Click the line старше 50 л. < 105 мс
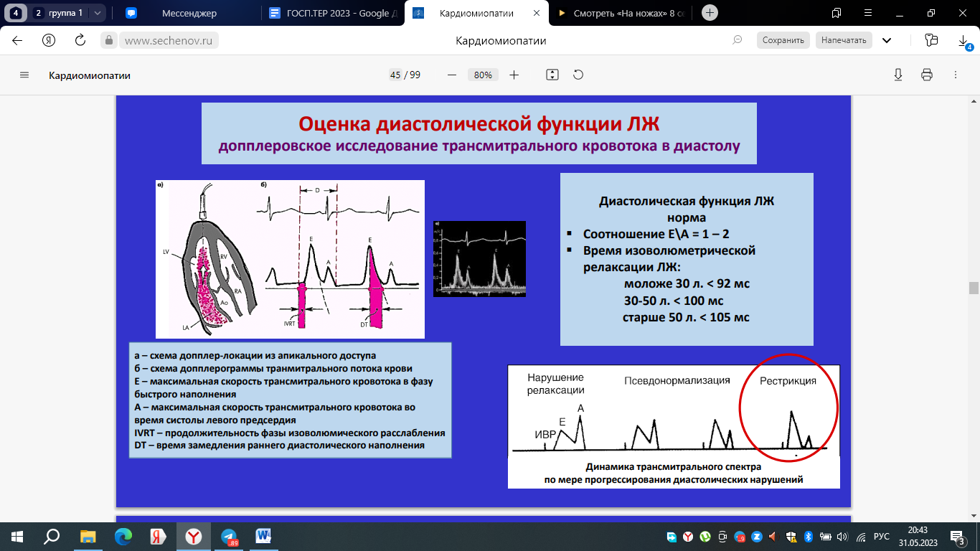The height and width of the screenshot is (551, 980). click(x=686, y=316)
